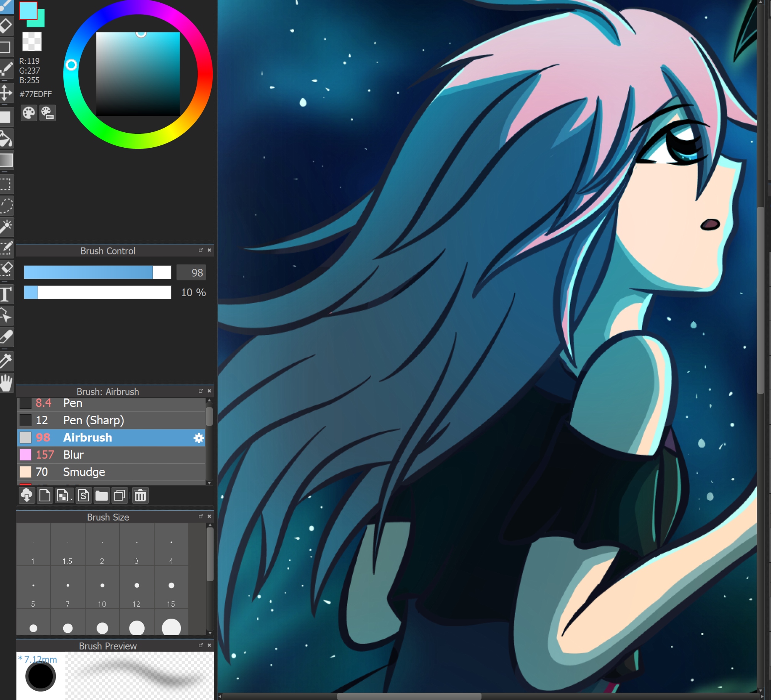Download cloud brush button
Screen dimensions: 771x700
27,496
